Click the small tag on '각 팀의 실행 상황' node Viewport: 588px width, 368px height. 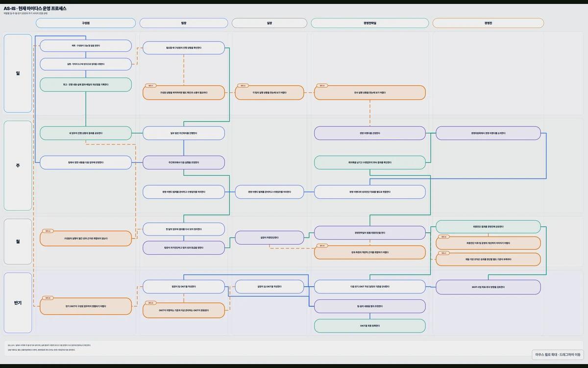click(243, 85)
